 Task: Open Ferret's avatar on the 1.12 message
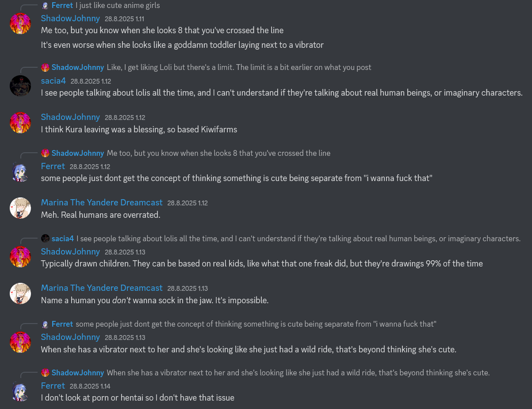point(20,171)
